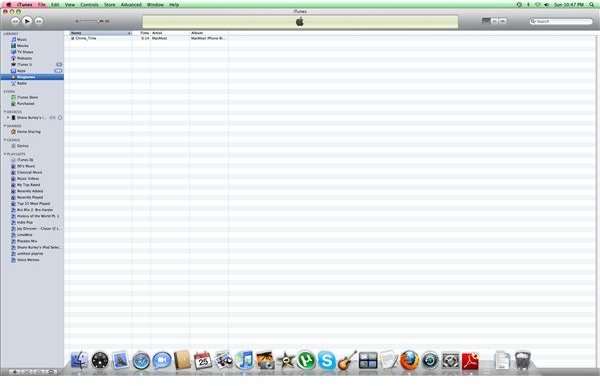Open the File menu
Screen dimensions: 600x386
click(42, 5)
